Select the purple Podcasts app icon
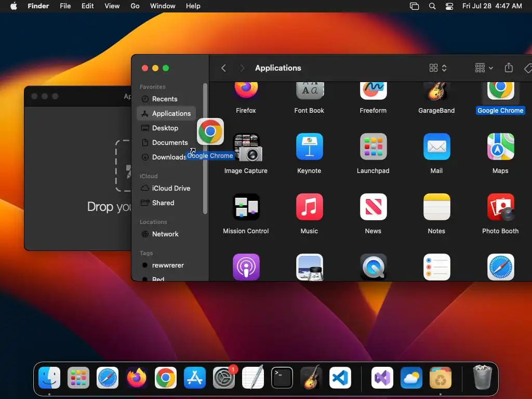The height and width of the screenshot is (399, 532). pos(246,267)
